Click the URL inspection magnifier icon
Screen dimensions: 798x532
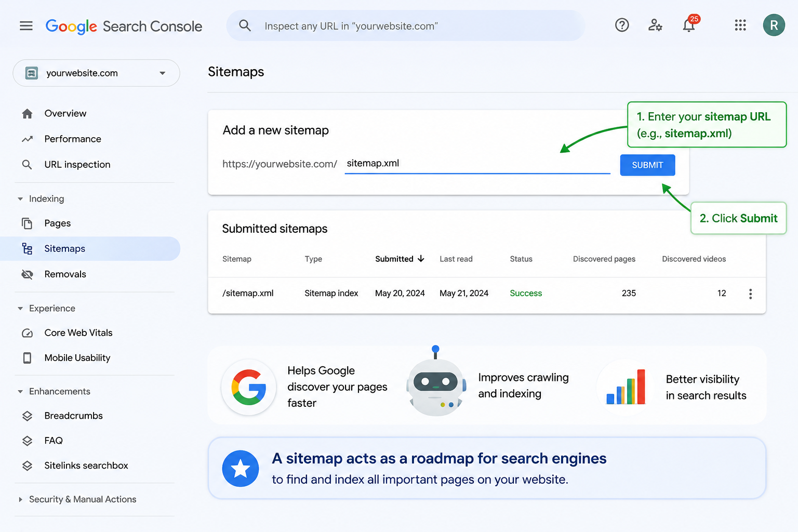(27, 165)
